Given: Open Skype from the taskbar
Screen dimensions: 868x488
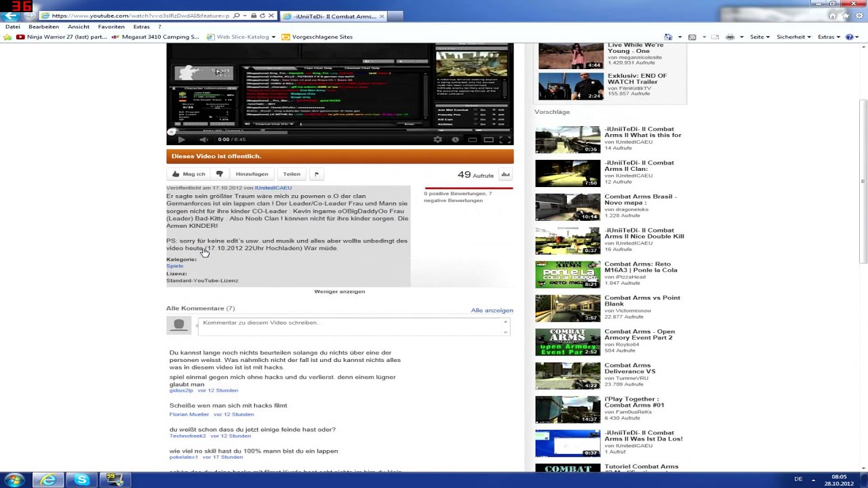Looking at the screenshot, I should pyautogui.click(x=82, y=480).
